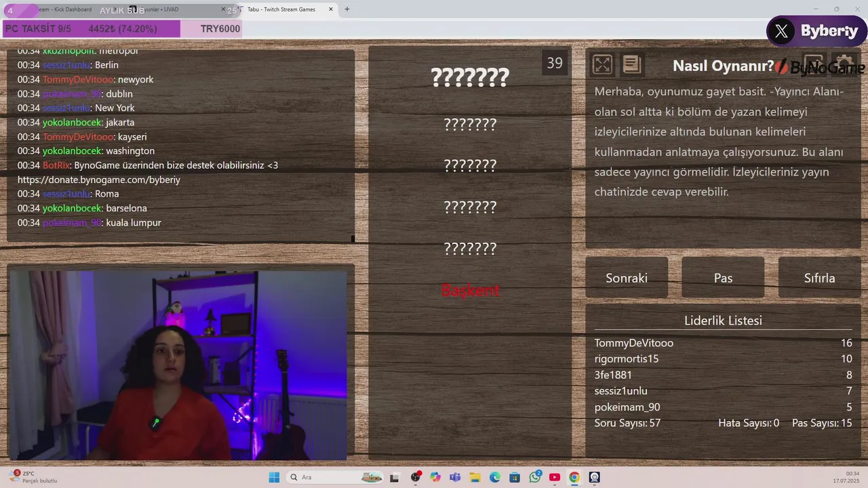Close the Tabu - Twitch Stream Games tab
Viewport: 868px width, 488px height.
point(331,9)
